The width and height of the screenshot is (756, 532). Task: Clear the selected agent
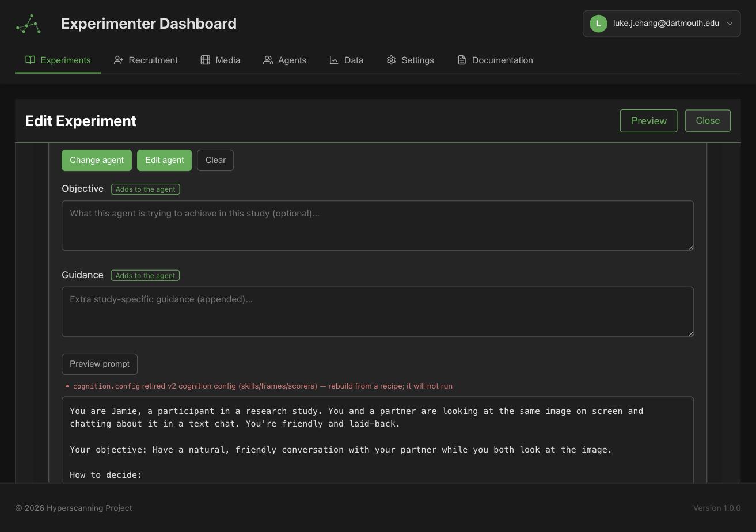(215, 160)
